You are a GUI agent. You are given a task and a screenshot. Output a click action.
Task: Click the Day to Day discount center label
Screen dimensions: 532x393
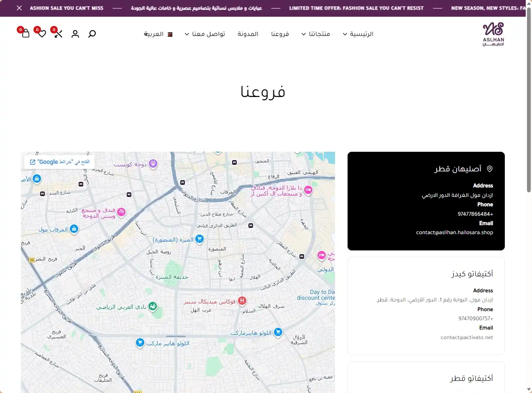(316, 295)
